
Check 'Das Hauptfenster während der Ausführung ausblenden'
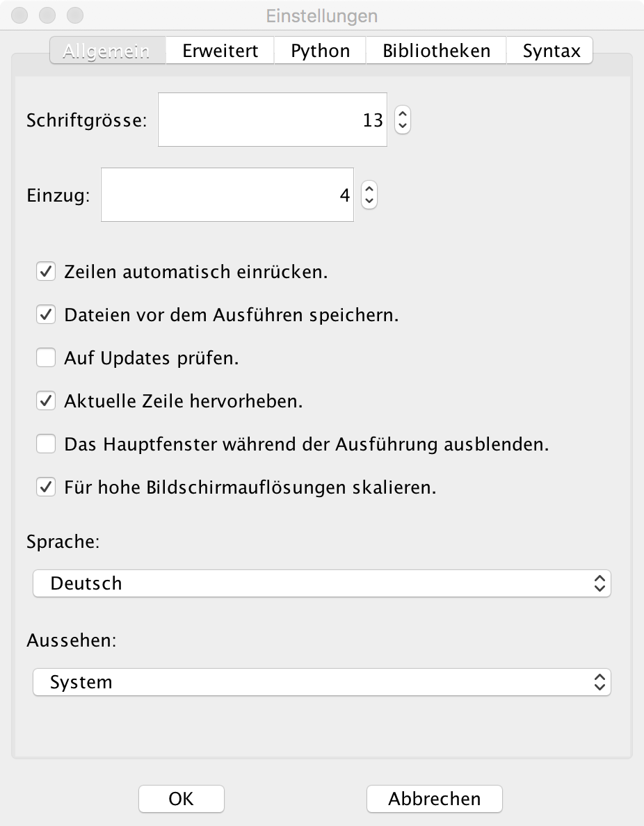click(46, 444)
